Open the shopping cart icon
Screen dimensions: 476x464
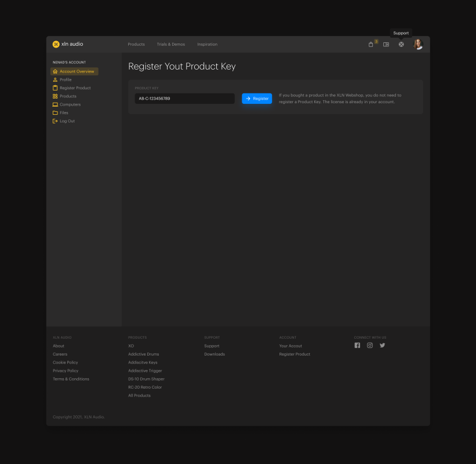coord(371,45)
